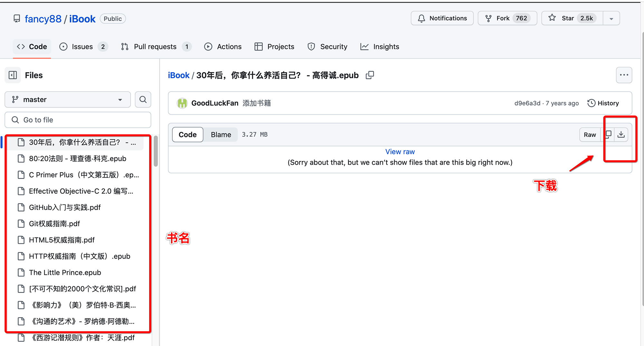644x346 pixels.
Task: Collapse the Files side panel icon
Action: click(x=13, y=75)
